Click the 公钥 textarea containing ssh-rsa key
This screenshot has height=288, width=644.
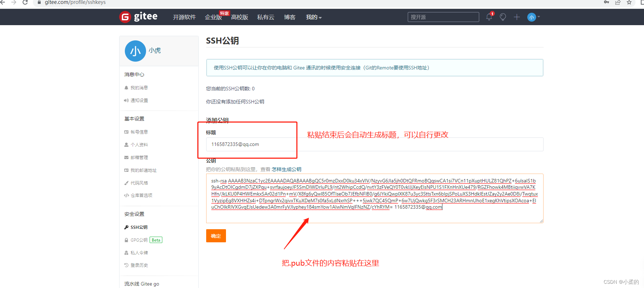tap(375, 198)
